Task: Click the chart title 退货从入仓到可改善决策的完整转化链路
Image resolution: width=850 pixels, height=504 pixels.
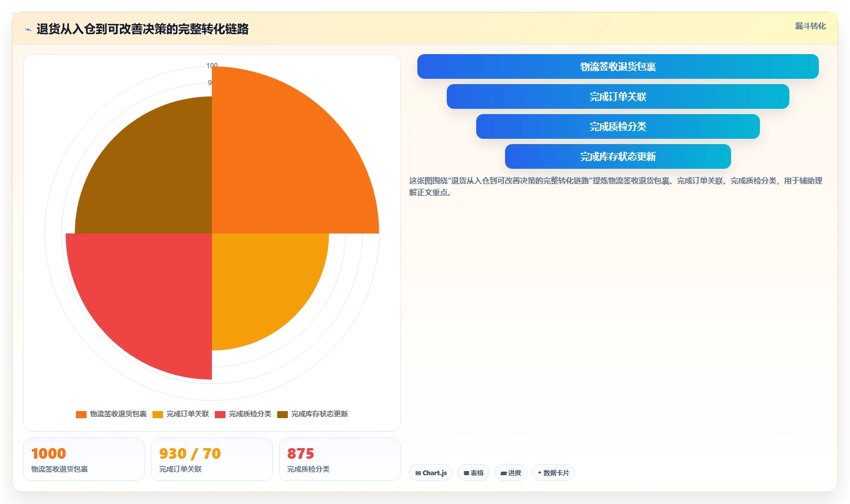Action: (142, 29)
